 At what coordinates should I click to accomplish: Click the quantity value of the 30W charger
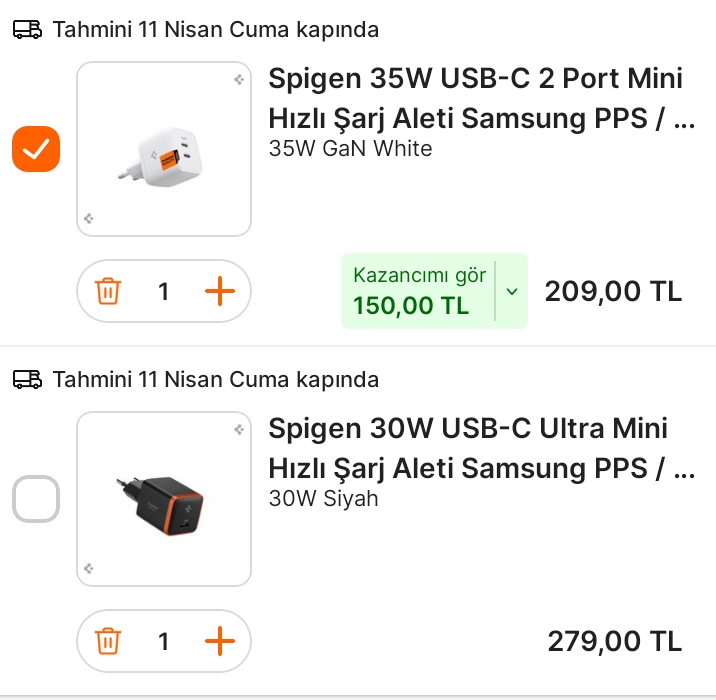point(164,641)
